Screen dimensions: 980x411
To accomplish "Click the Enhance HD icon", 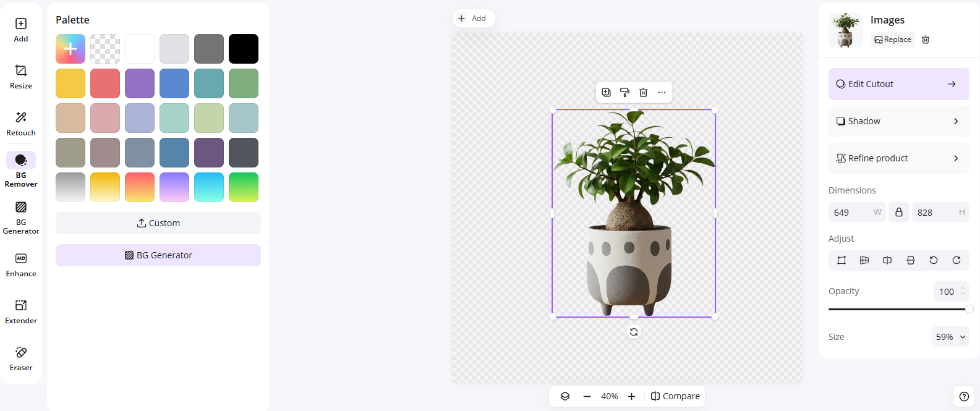I will click(21, 259).
